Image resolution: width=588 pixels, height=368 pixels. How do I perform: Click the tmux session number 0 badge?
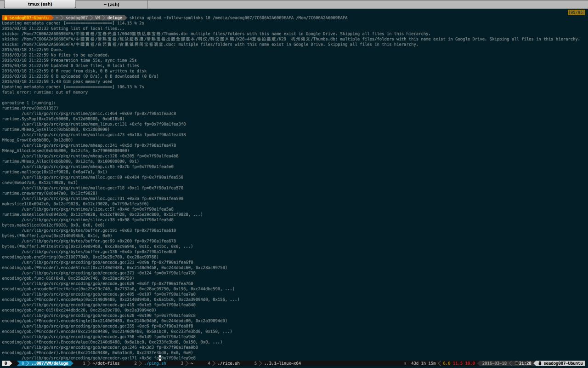[6, 363]
